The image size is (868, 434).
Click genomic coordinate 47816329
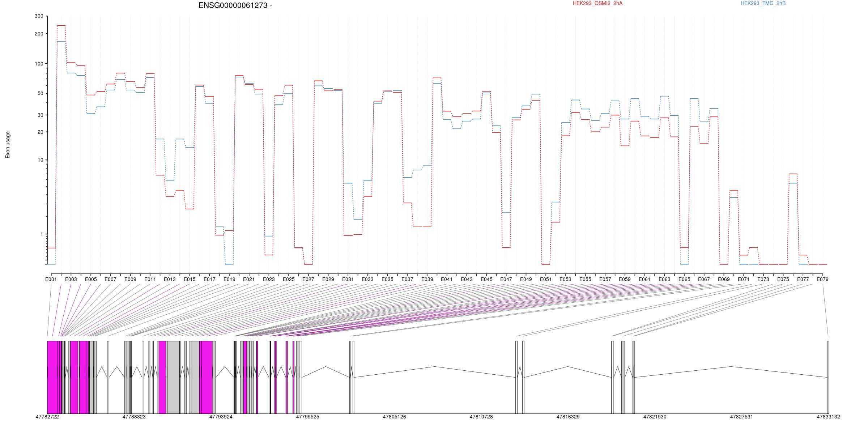click(568, 417)
